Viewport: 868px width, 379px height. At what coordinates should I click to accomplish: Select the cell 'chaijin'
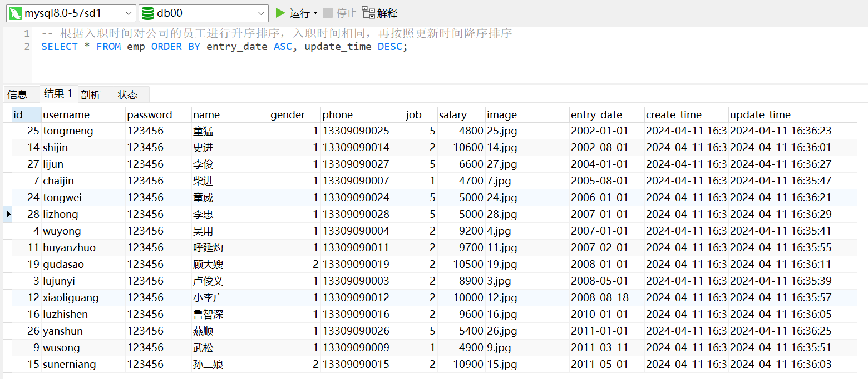[x=83, y=181]
